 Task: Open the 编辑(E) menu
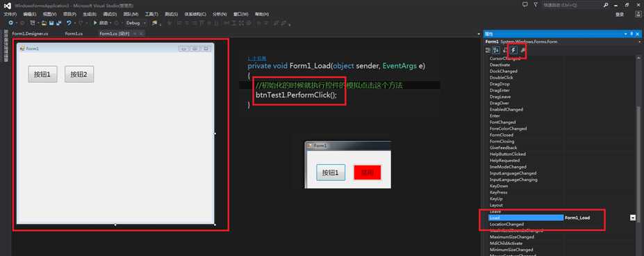pos(30,15)
